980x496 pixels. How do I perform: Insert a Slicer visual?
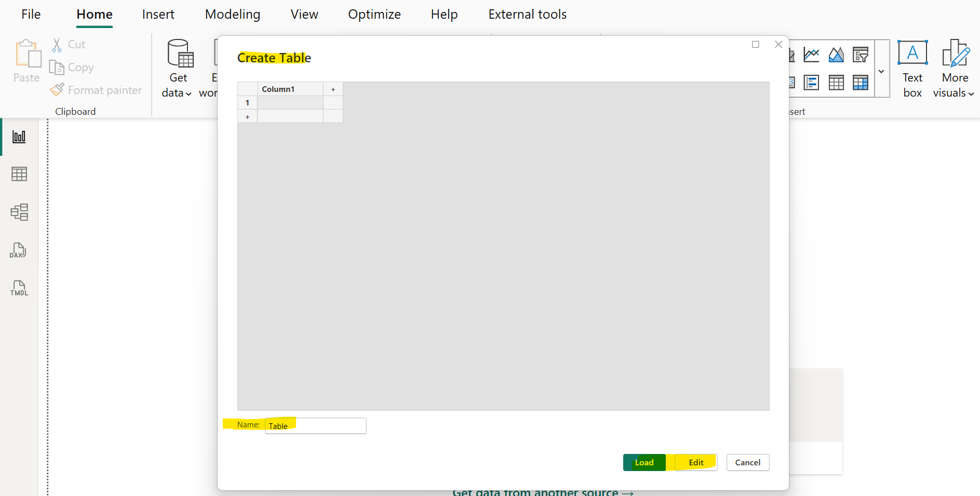click(x=861, y=54)
